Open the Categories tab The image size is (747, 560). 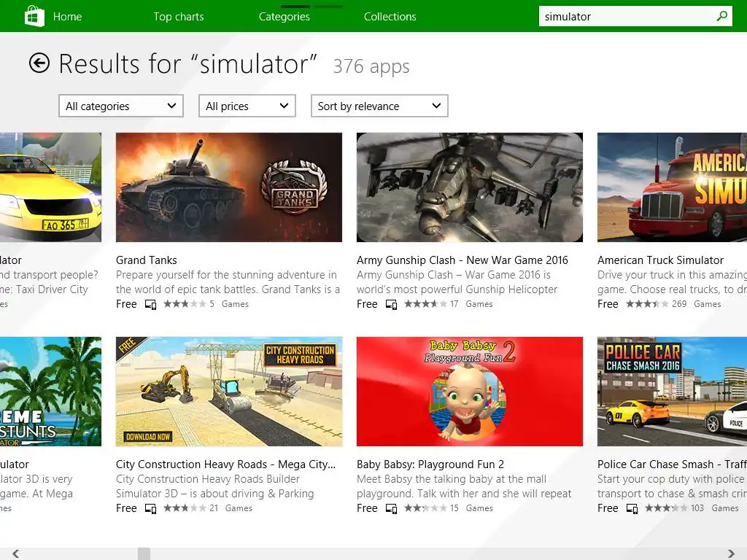(285, 17)
